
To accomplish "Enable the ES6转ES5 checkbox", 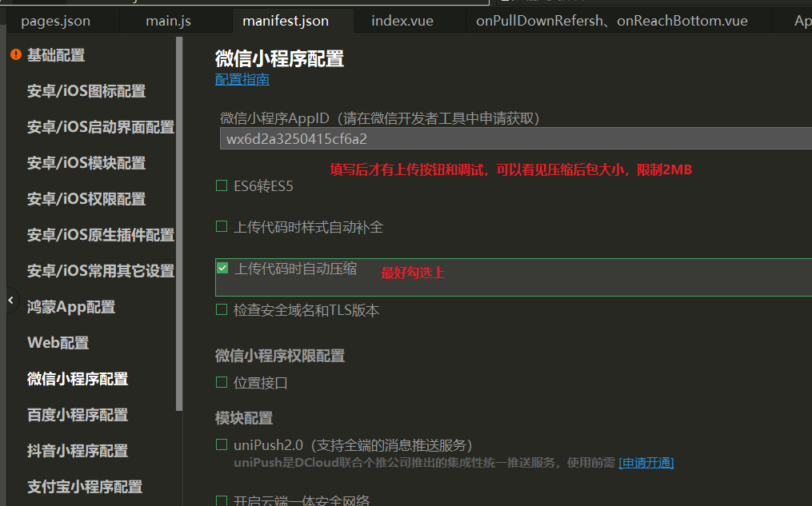I will coord(222,185).
